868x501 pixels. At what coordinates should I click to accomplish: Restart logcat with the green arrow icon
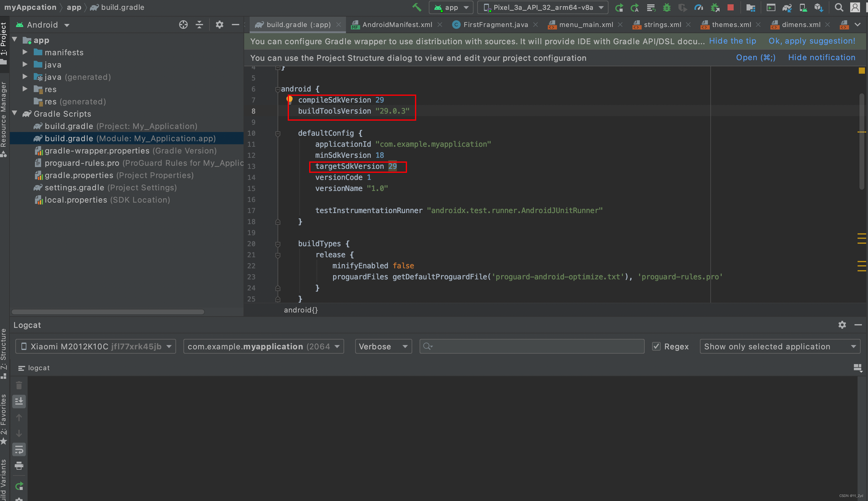pos(19,486)
